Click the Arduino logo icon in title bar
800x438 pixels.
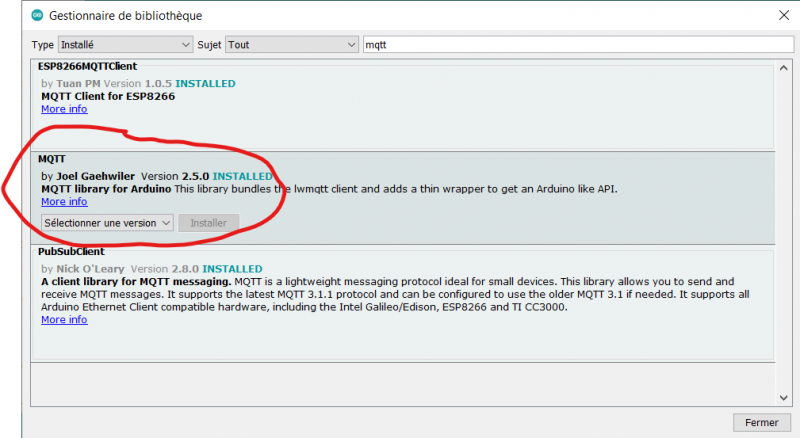coord(37,15)
